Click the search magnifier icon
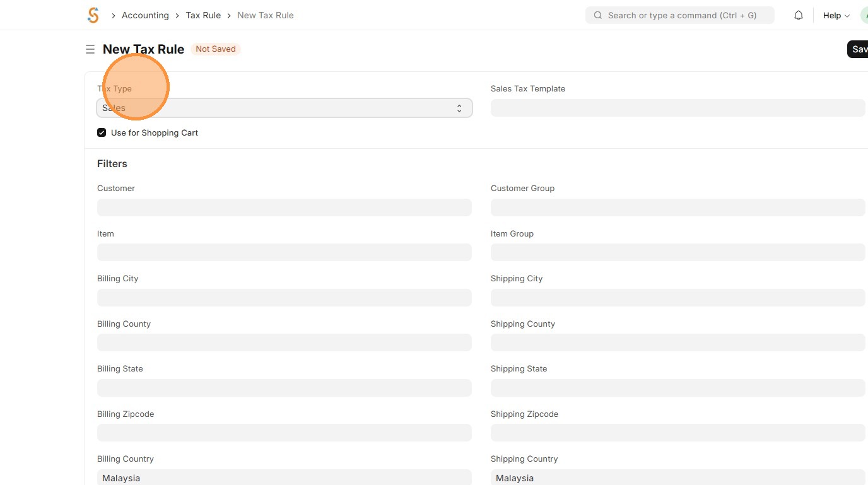Screen dimensions: 868x485 tap(598, 15)
